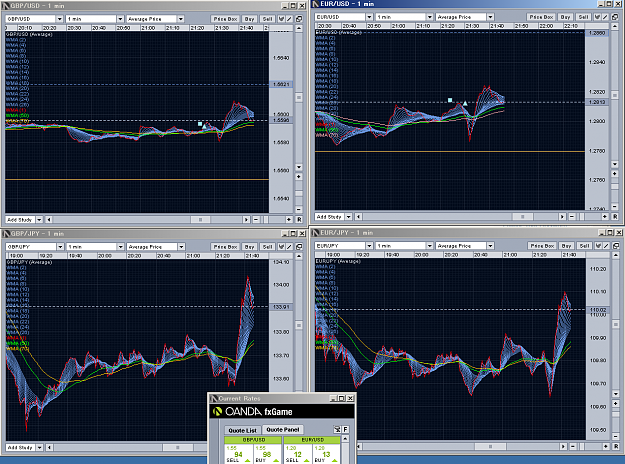Click the price axis scroll down arrow in EUR/USD
Screen dimensions: 625x464
point(615,164)
